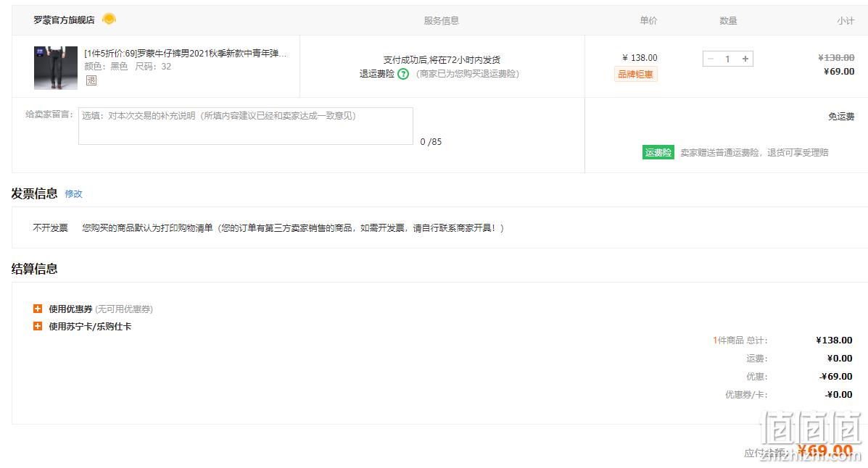Click the 卖家赠送普通运费险 description text
Image resolution: width=868 pixels, height=468 pixels.
coord(755,152)
